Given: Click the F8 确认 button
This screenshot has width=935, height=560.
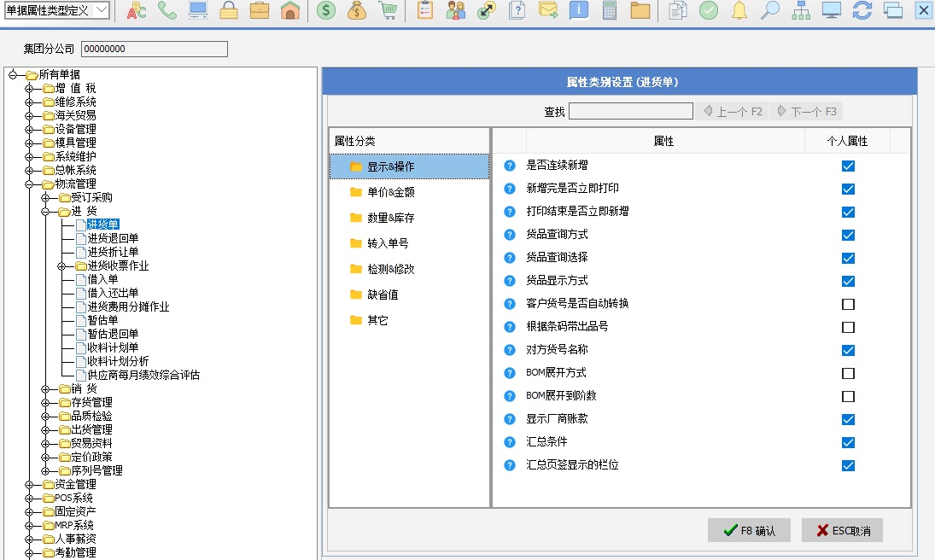Looking at the screenshot, I should (x=749, y=530).
